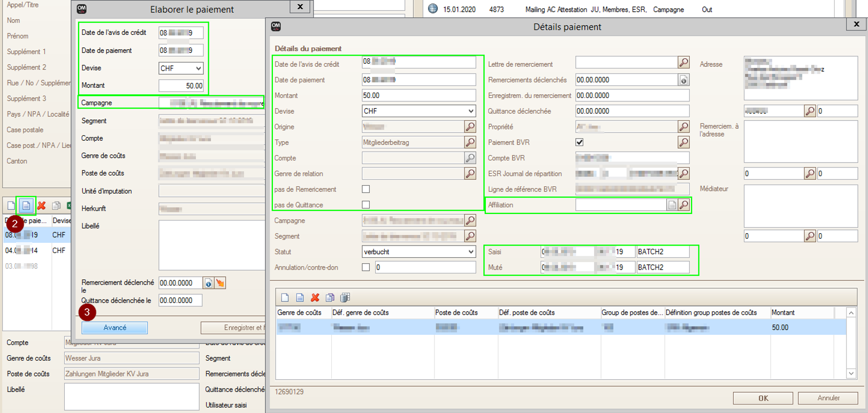Click Enregistrer button in Elaborer le paiement
Screen dimensions: 868x413
coord(233,327)
